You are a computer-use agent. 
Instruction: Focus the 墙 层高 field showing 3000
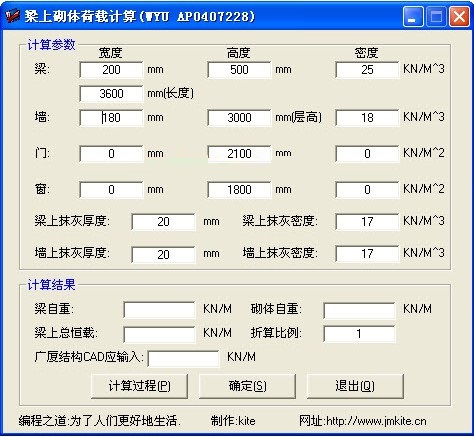(239, 118)
